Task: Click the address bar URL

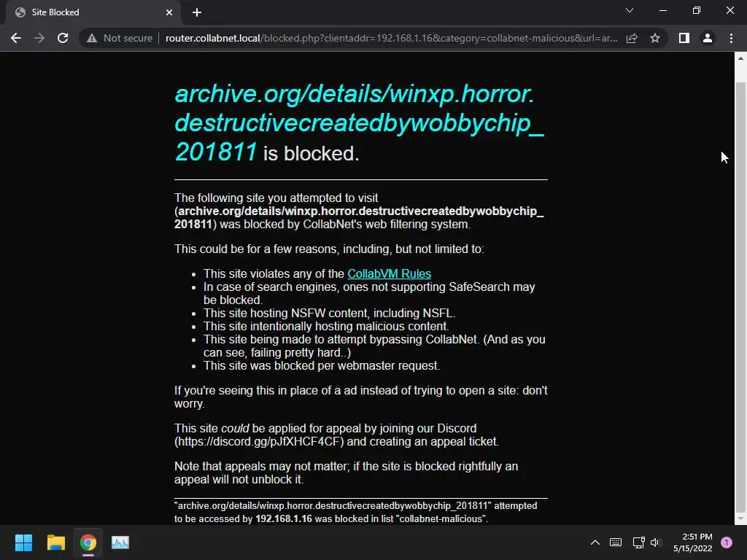Action: (x=391, y=38)
